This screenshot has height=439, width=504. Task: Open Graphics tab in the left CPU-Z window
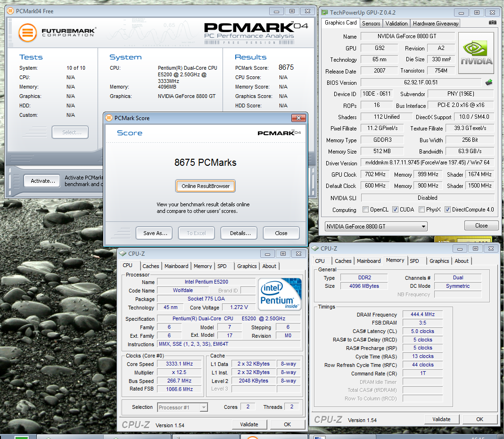pos(247,266)
